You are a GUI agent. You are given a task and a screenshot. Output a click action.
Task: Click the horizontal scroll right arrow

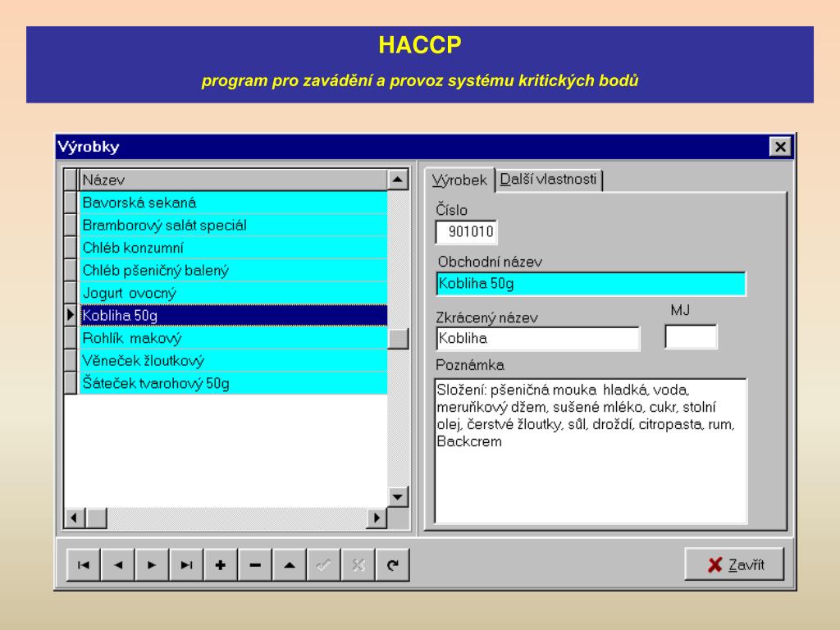(x=377, y=518)
